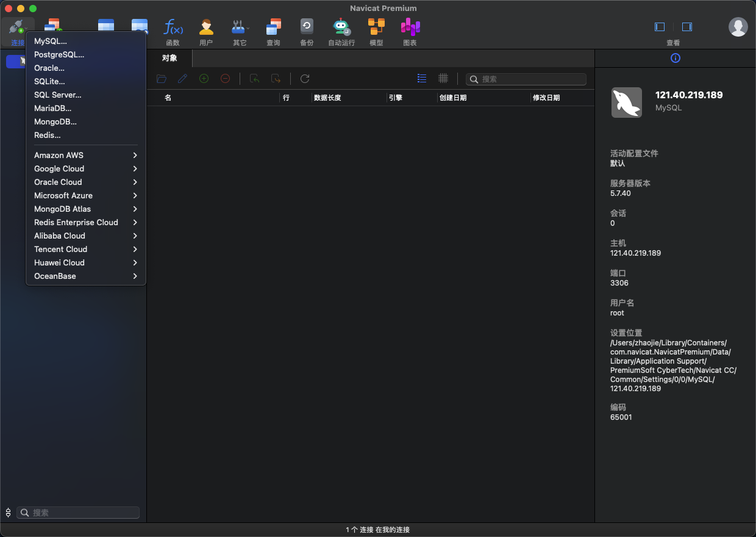Expand the Oracle Cloud submenu
Screen dimensions: 756x537
click(x=86, y=182)
